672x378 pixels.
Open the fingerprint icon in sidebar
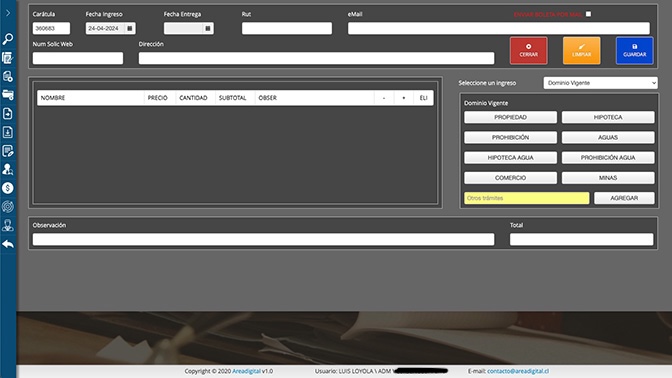click(x=8, y=207)
